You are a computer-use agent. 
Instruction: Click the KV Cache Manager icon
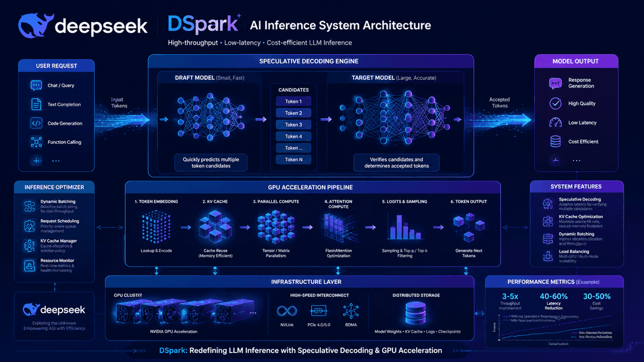point(30,246)
